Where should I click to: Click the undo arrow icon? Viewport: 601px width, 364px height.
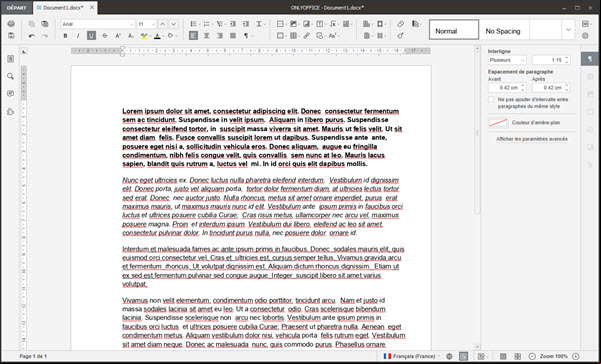pos(32,36)
